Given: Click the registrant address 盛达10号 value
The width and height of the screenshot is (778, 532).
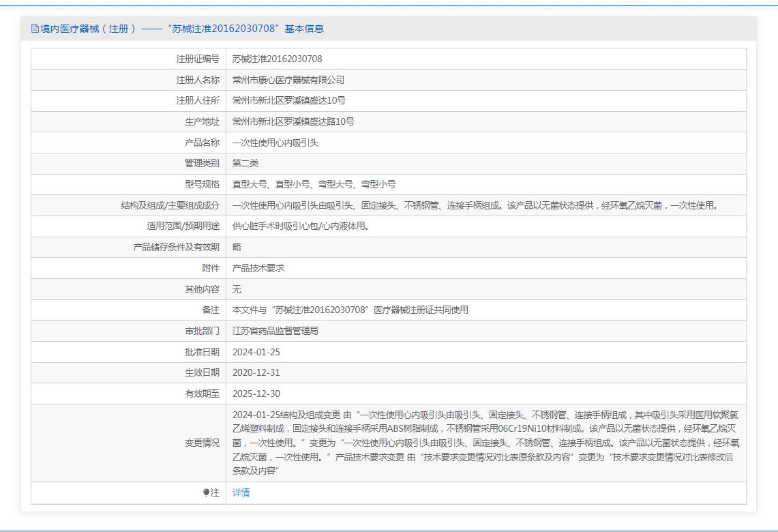Looking at the screenshot, I should pos(288,100).
